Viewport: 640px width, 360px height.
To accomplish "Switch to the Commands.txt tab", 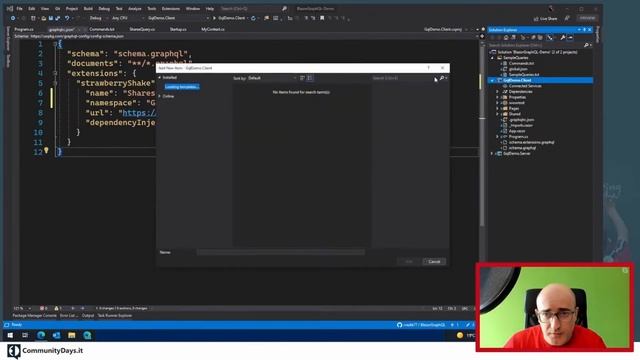I will tap(102, 29).
